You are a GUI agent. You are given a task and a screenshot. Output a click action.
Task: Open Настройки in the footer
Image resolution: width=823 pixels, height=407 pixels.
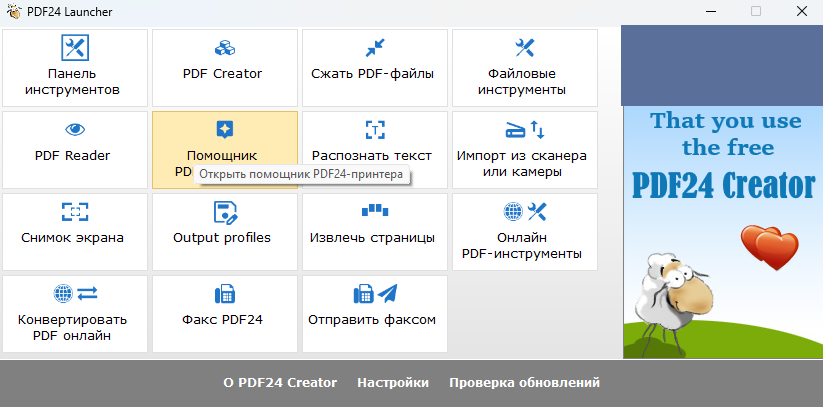[x=393, y=383]
